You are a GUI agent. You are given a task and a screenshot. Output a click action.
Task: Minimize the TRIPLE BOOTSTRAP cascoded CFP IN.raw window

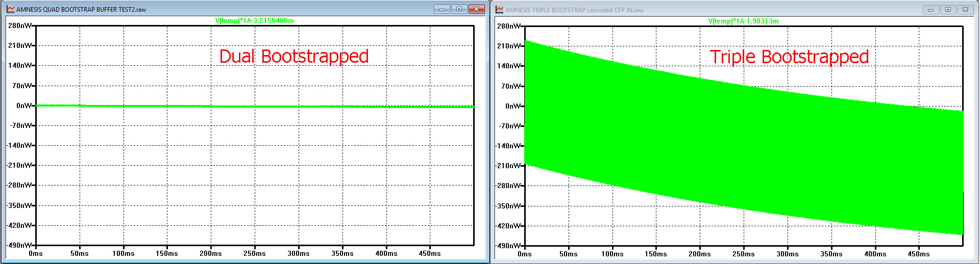pos(931,10)
